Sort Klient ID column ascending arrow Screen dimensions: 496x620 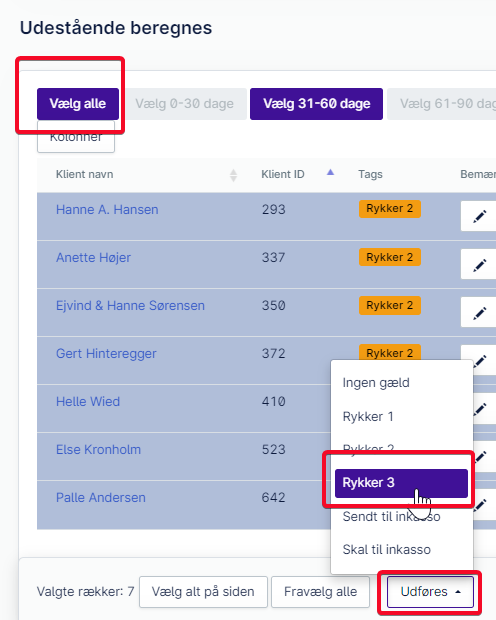330,172
